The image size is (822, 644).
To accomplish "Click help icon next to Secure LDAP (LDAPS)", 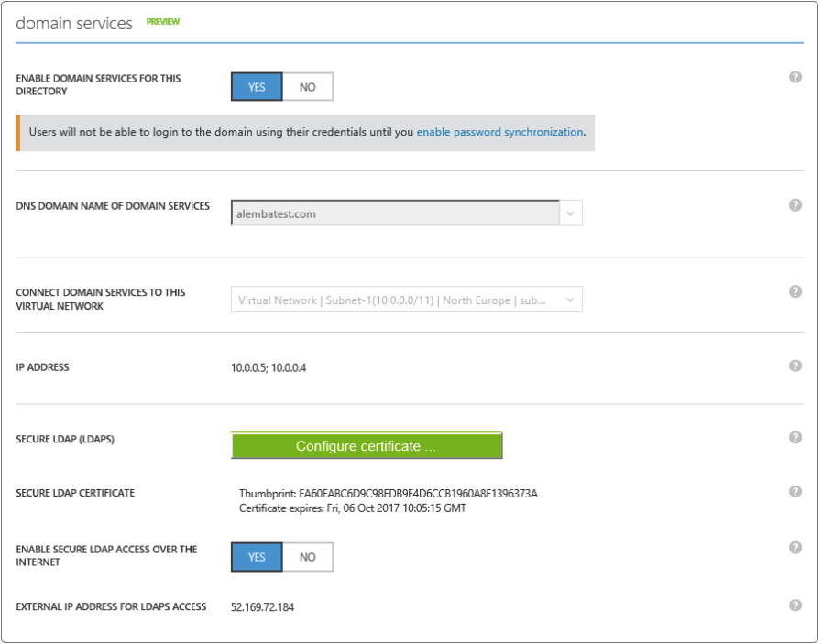I will pos(795,439).
